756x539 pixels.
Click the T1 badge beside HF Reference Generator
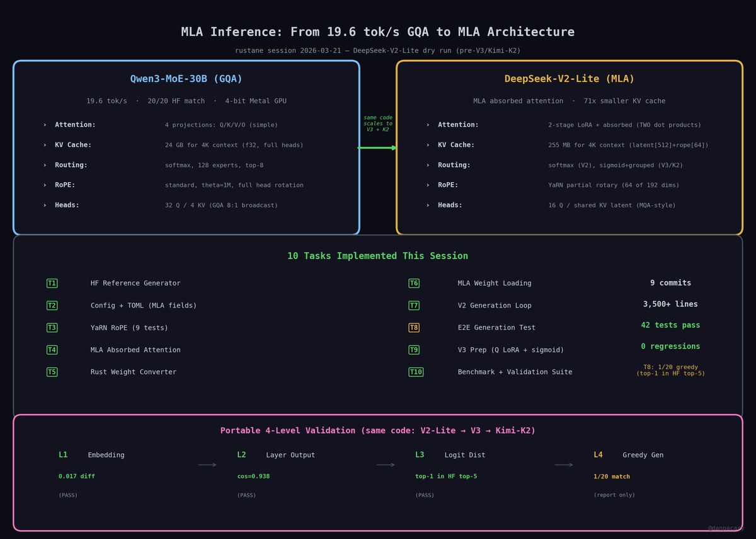(x=52, y=283)
